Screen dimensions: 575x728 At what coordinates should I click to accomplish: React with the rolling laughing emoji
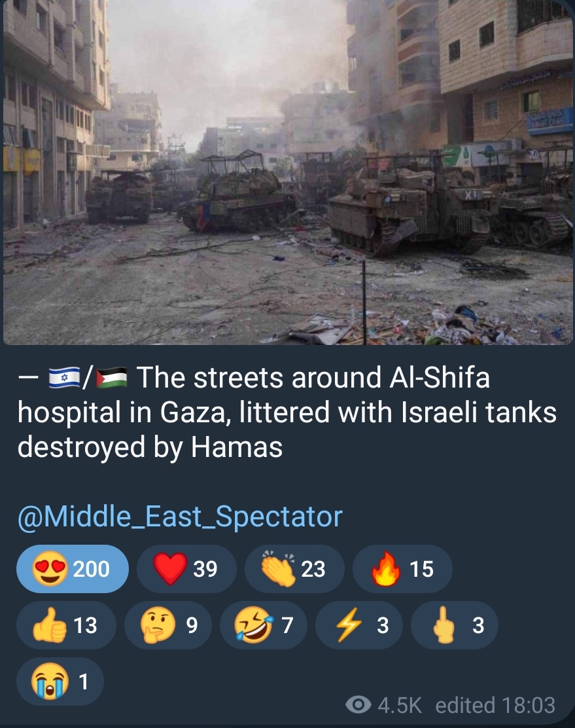tap(264, 625)
